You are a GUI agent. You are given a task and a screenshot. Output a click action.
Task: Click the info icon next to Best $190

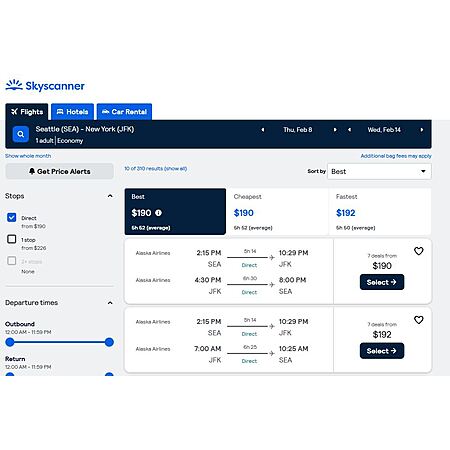(x=158, y=213)
